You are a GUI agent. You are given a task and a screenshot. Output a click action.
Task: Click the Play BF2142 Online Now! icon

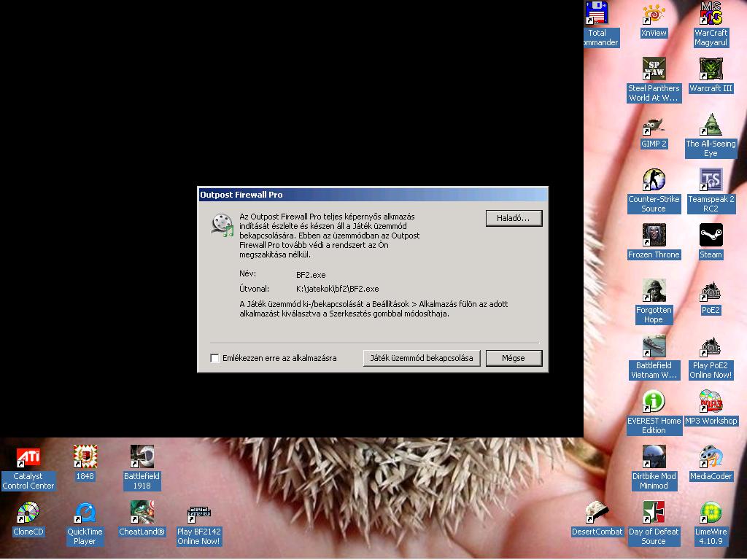click(x=198, y=513)
